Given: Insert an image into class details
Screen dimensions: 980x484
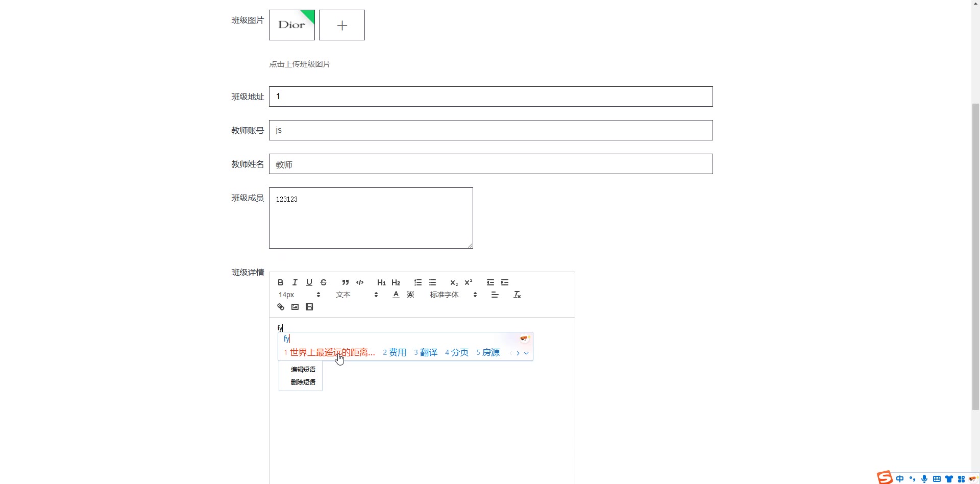Looking at the screenshot, I should click(295, 307).
